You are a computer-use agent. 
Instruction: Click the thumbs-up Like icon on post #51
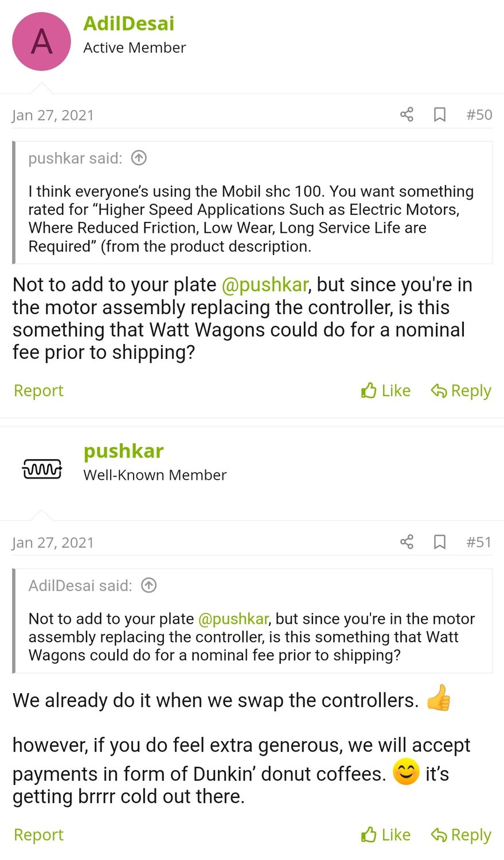coord(369,835)
